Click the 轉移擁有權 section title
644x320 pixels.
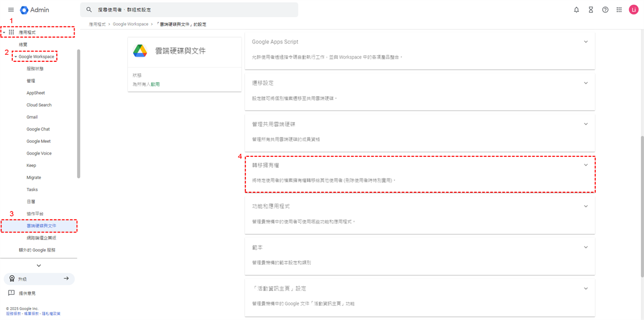[x=265, y=165]
